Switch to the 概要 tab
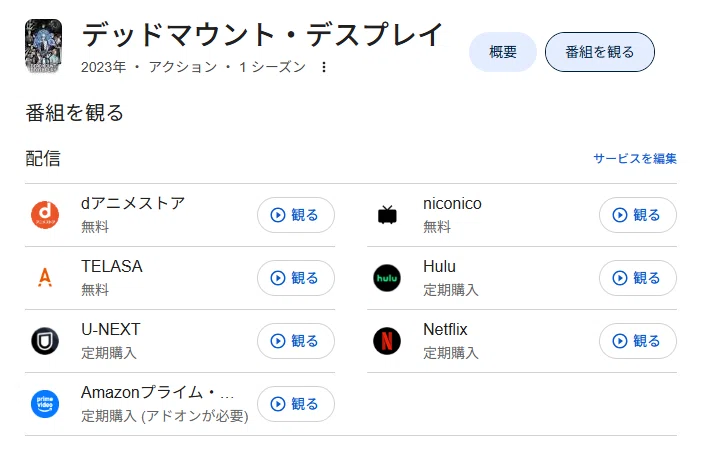 [503, 52]
